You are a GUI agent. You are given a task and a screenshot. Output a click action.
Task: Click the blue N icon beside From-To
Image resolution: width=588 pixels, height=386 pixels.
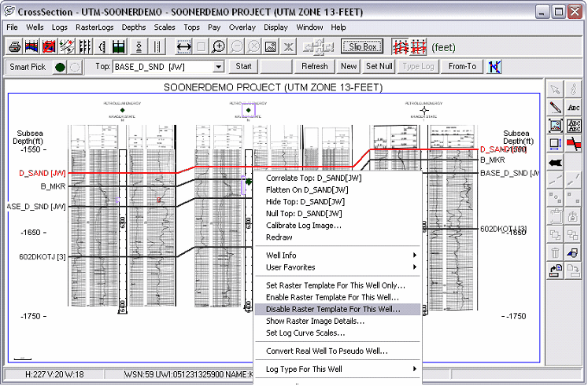(x=495, y=67)
